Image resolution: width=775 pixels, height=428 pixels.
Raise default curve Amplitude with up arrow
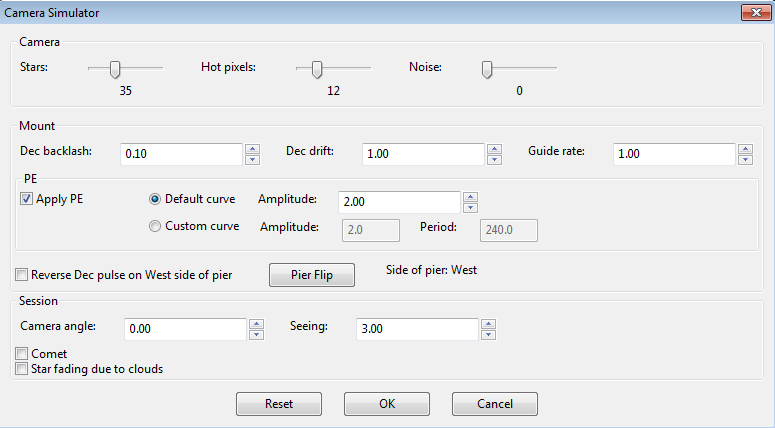click(470, 197)
